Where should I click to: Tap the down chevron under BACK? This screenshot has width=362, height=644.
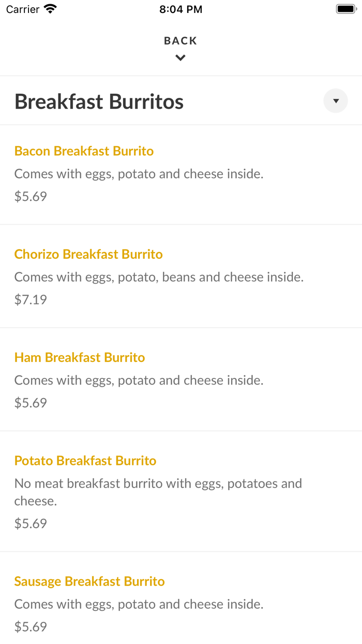tap(180, 58)
